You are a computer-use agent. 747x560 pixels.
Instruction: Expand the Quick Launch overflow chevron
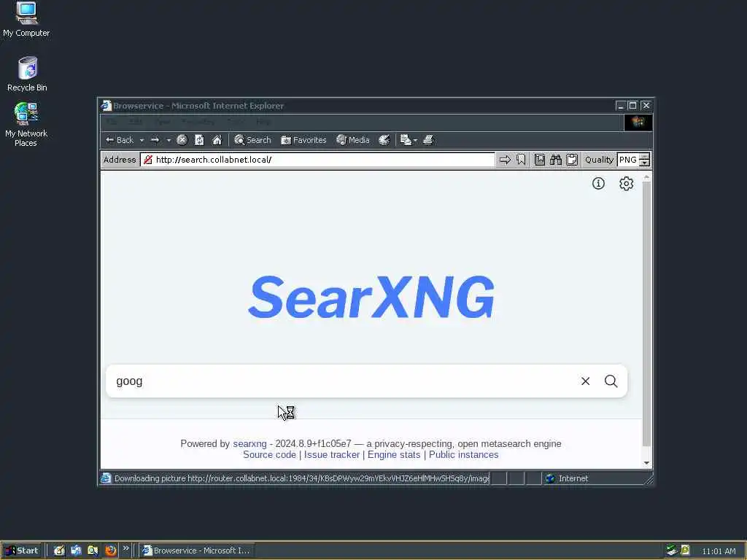coord(125,548)
